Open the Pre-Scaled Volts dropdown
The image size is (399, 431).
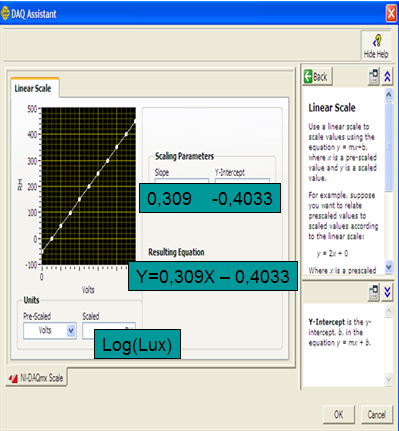pos(50,331)
